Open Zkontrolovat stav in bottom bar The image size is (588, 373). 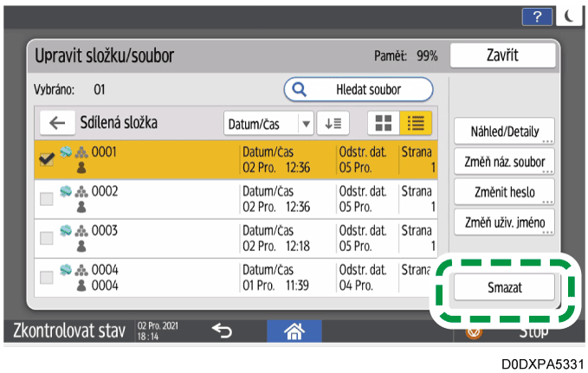pos(65,330)
